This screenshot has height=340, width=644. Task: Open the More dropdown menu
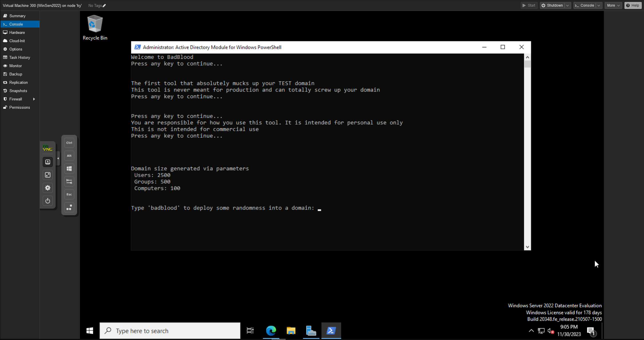click(613, 5)
